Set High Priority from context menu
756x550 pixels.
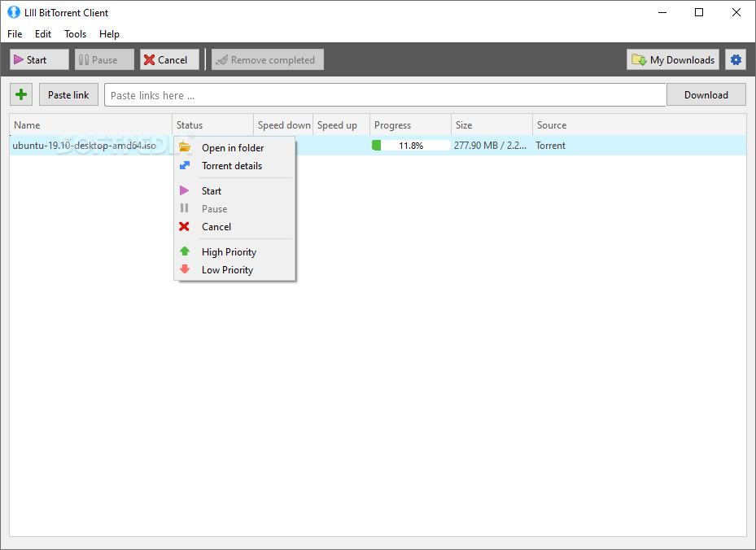(234, 251)
